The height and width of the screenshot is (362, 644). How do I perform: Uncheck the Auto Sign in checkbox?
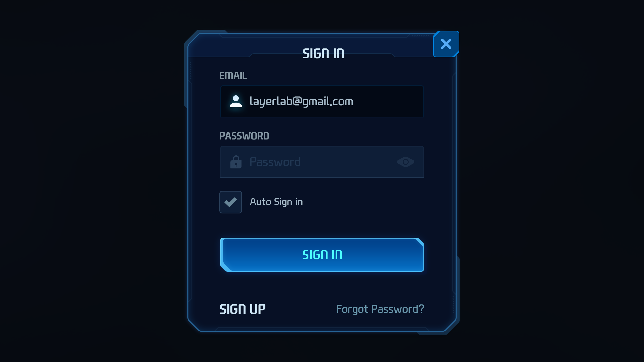click(230, 202)
